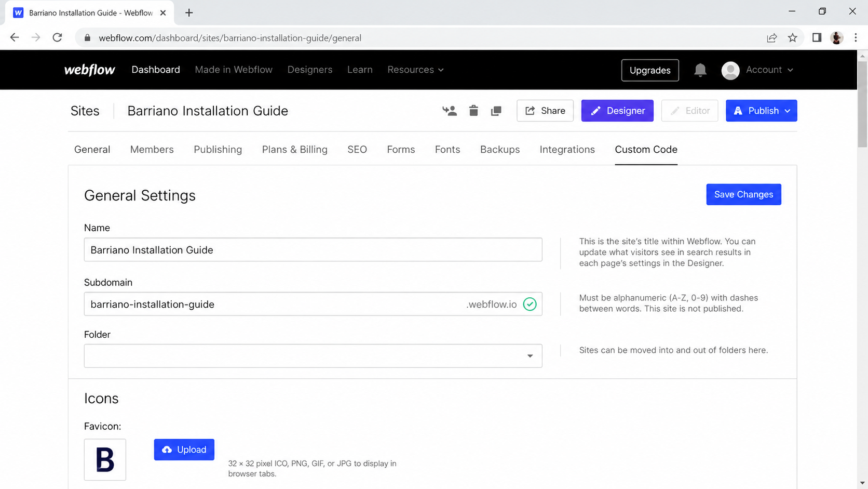Click the Upgrades button
868x489 pixels.
click(650, 70)
